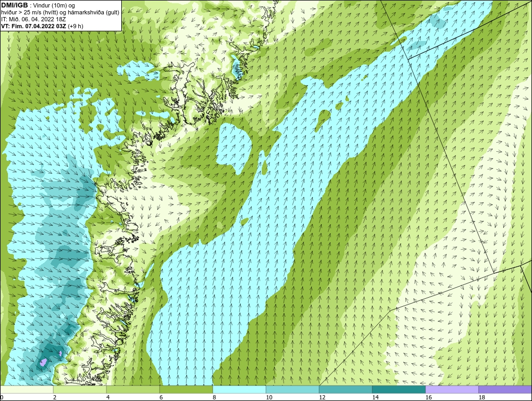Click the light cyan 8–10 m/s legend swatch

239,389
